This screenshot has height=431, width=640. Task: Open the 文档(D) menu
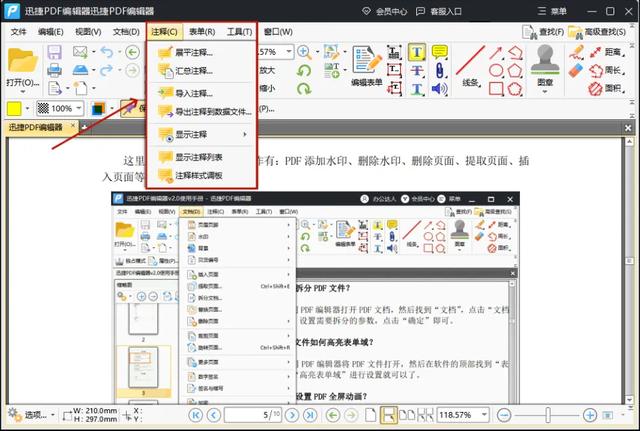pos(126,31)
